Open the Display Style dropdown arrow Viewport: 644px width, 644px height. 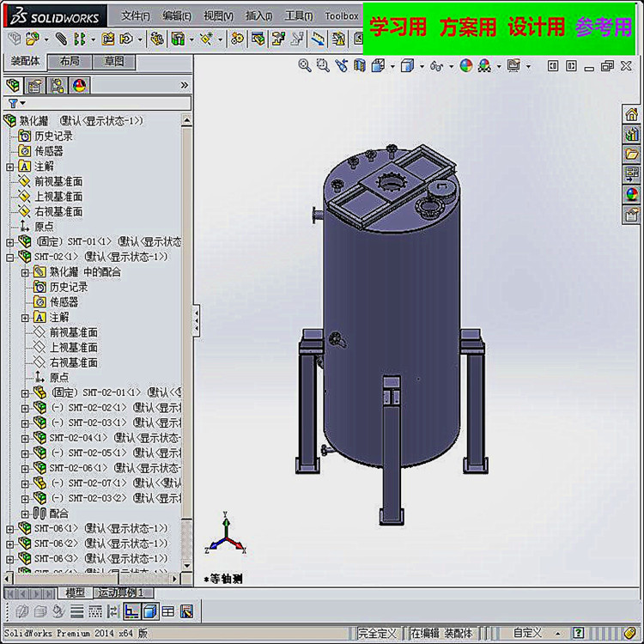tap(421, 66)
